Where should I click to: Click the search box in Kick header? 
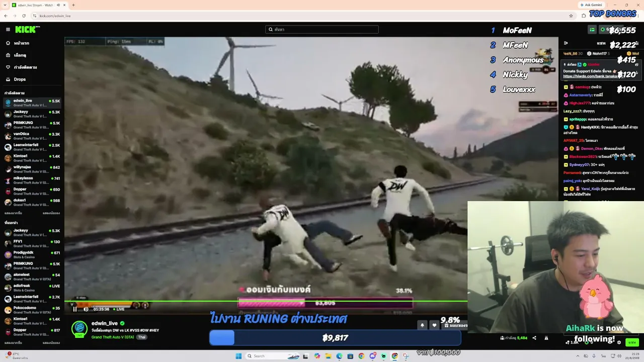pos(322,30)
